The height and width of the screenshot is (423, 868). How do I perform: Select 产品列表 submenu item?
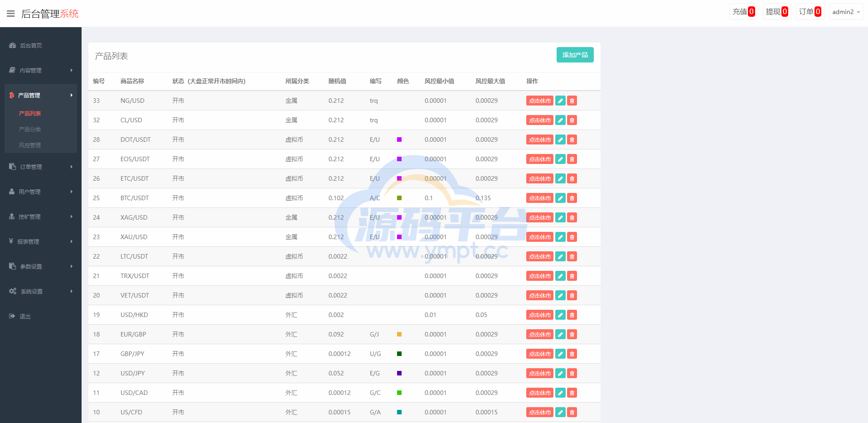[x=30, y=113]
